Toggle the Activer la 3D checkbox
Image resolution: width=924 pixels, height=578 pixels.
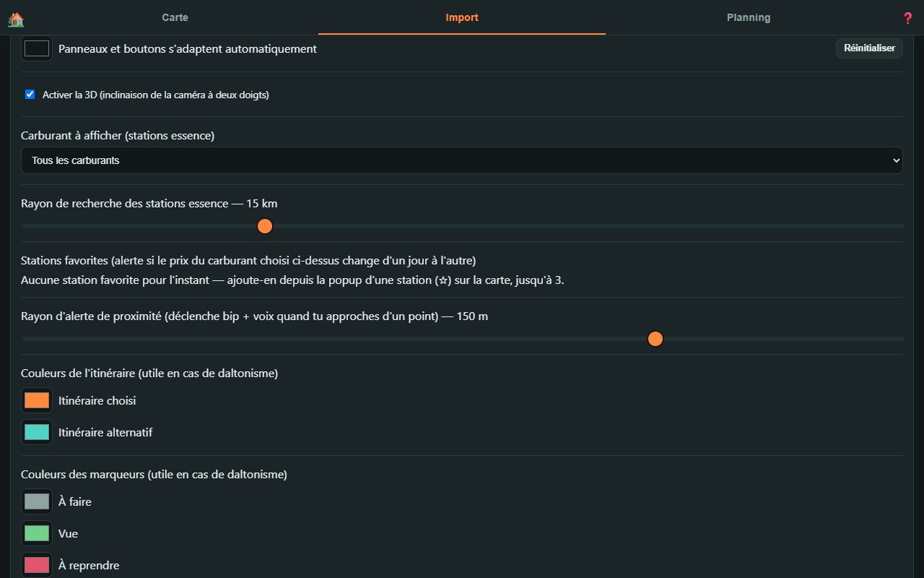click(x=30, y=95)
